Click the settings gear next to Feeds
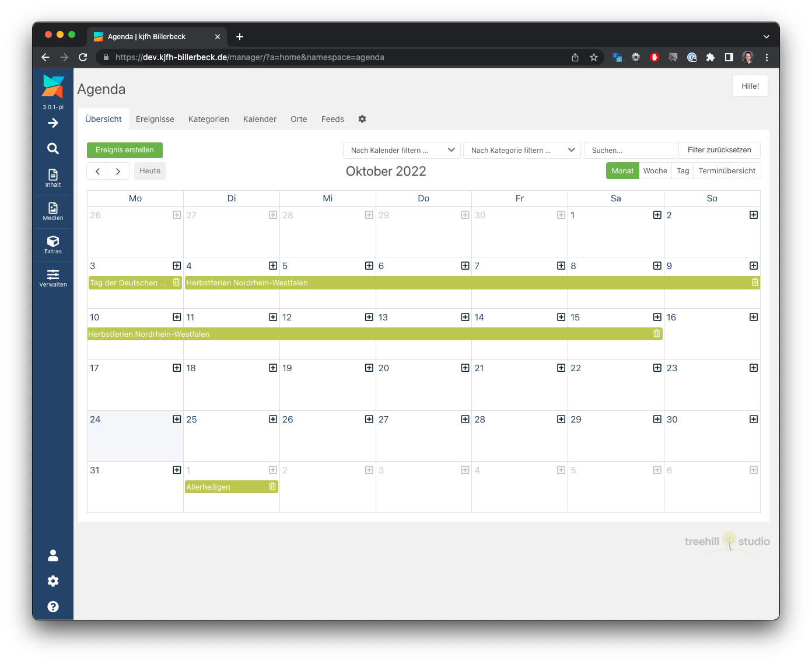This screenshot has height=663, width=812. [x=362, y=119]
